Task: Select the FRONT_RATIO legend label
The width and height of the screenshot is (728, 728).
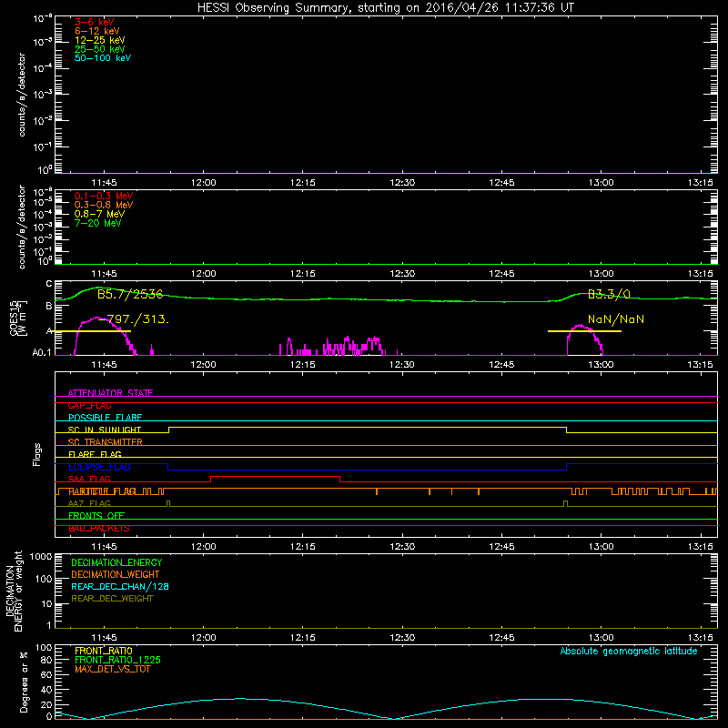Action: pyautogui.click(x=104, y=651)
